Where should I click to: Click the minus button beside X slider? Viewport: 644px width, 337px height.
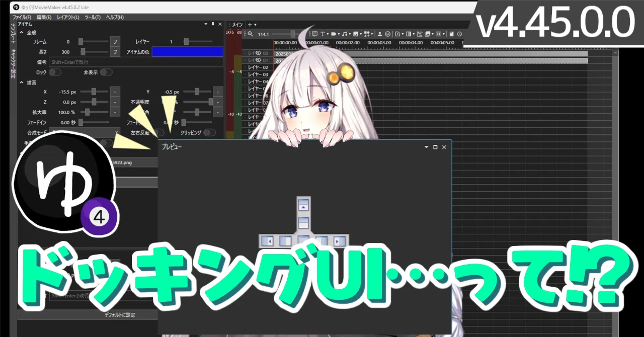coord(115,92)
